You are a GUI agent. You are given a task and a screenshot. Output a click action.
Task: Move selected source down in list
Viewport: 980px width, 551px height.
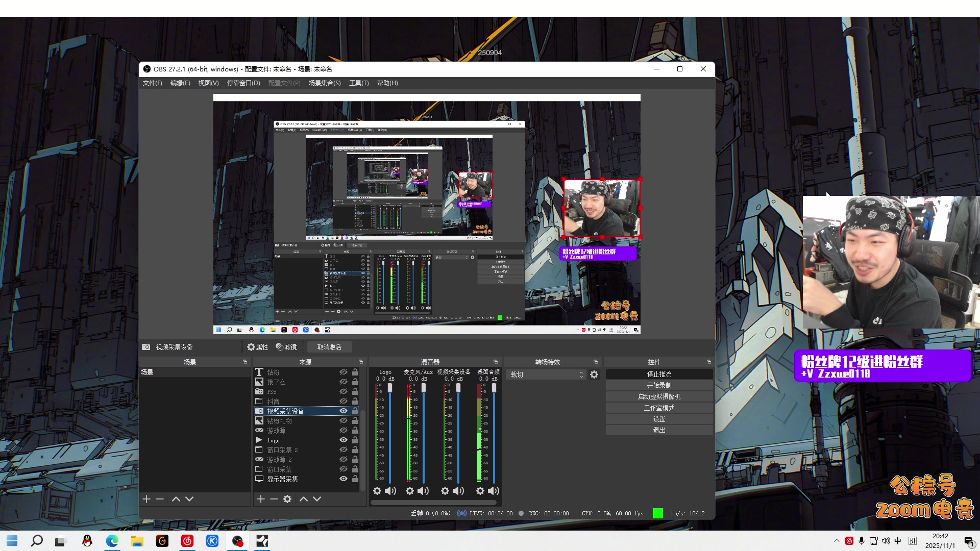[317, 499]
